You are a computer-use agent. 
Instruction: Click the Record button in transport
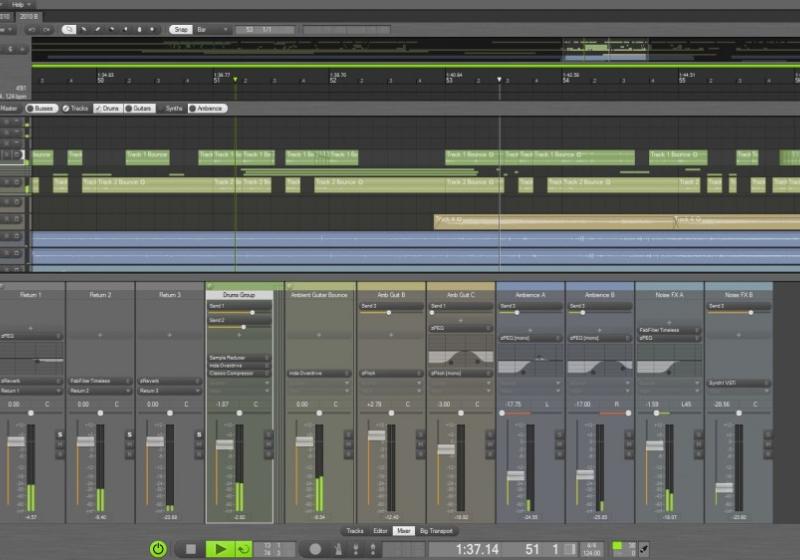point(315,549)
